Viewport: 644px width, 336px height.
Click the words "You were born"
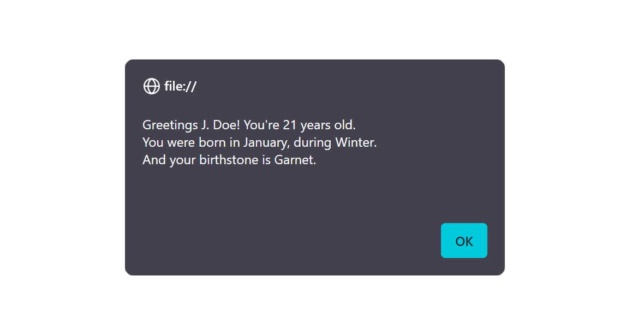pyautogui.click(x=177, y=143)
